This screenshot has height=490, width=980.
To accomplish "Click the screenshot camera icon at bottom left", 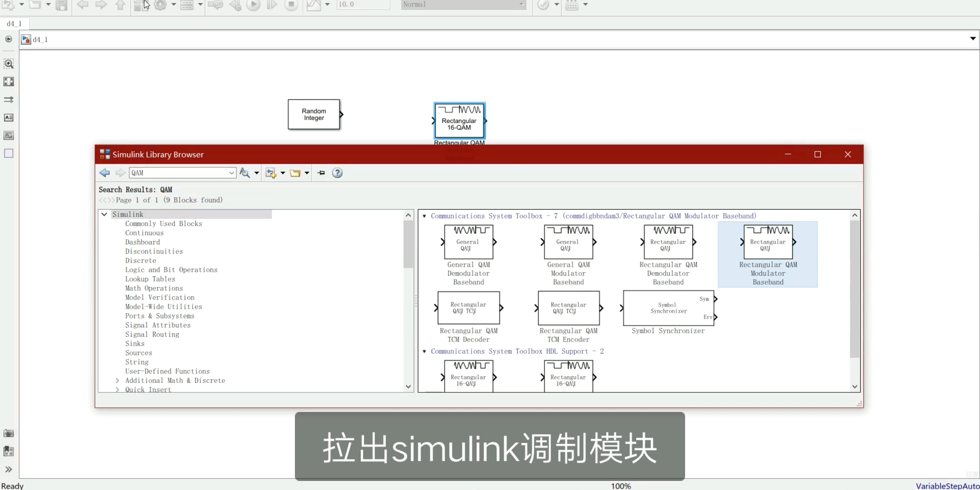I will click(x=9, y=433).
